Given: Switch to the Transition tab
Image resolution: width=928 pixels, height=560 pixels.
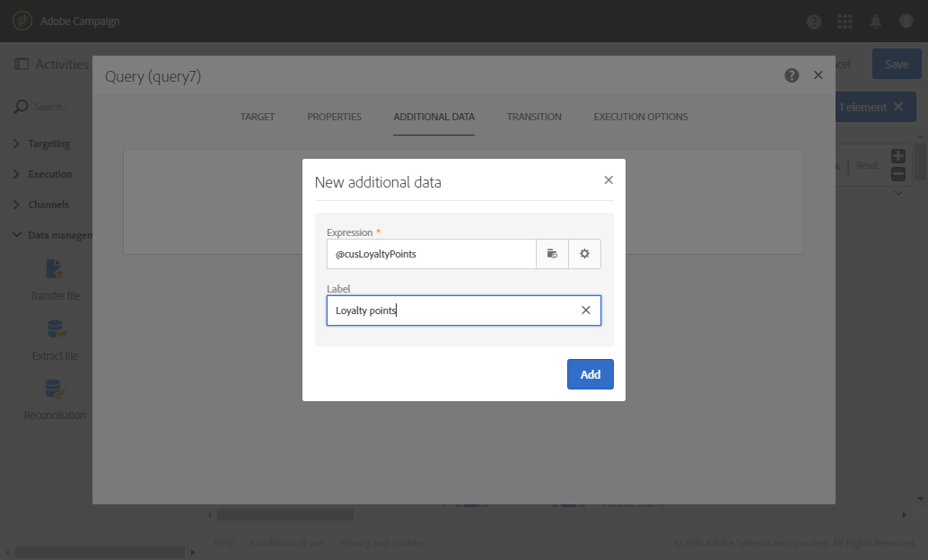Looking at the screenshot, I should [x=534, y=117].
